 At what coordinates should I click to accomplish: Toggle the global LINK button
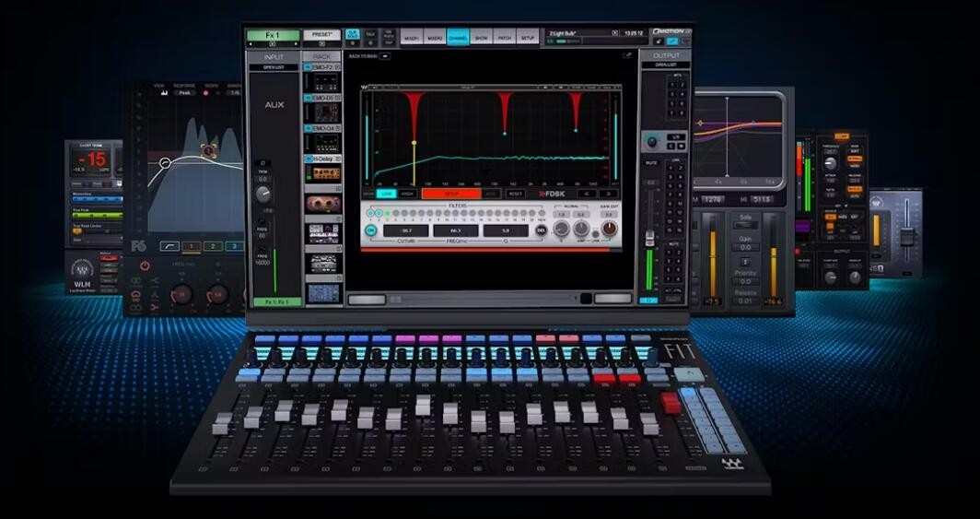(x=596, y=234)
